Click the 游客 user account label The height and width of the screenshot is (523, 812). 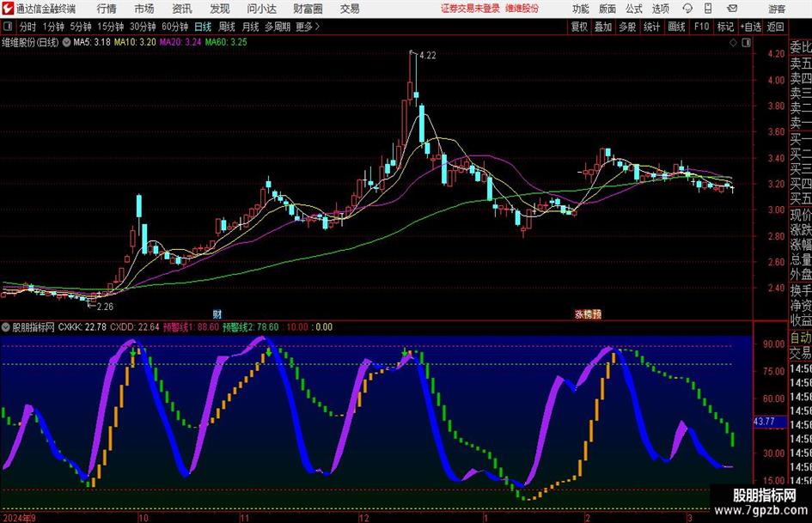pyautogui.click(x=776, y=9)
